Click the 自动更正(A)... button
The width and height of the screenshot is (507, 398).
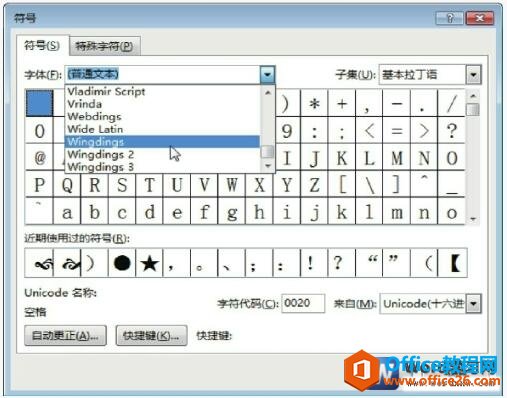(65, 335)
